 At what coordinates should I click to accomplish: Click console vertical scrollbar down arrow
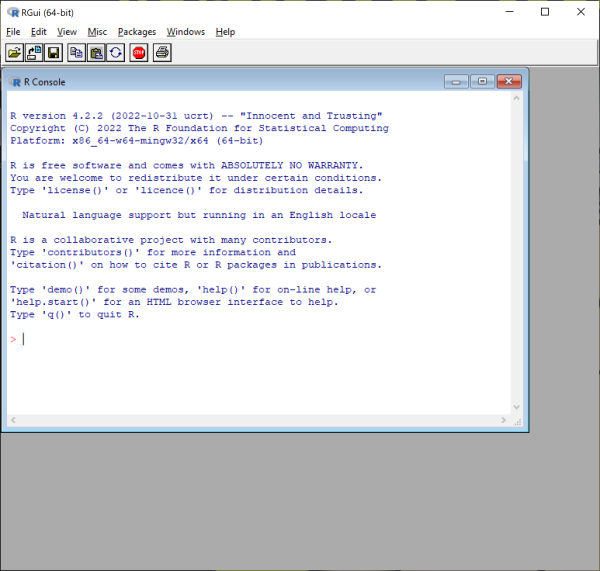point(516,407)
